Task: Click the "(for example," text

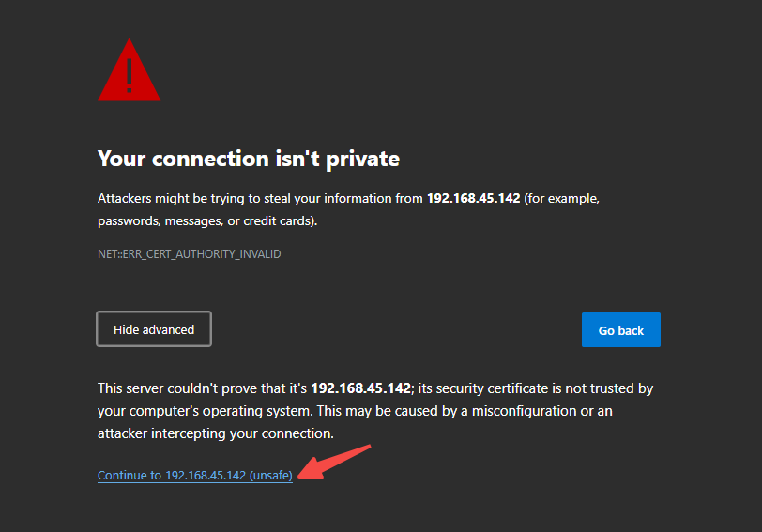Action: pos(562,199)
